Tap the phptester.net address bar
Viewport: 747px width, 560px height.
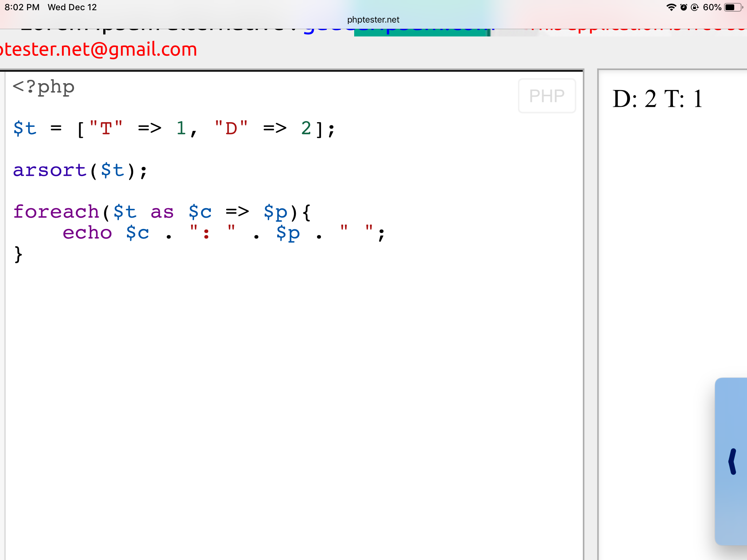point(373,20)
